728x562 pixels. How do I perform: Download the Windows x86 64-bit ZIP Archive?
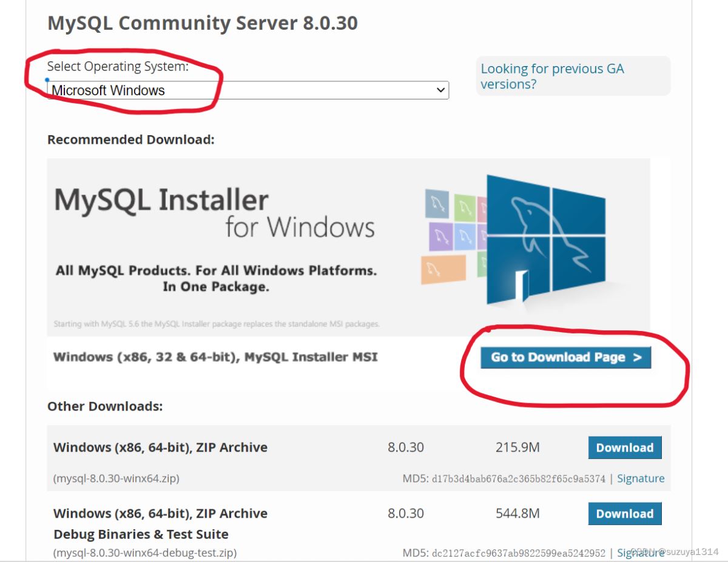tap(624, 447)
